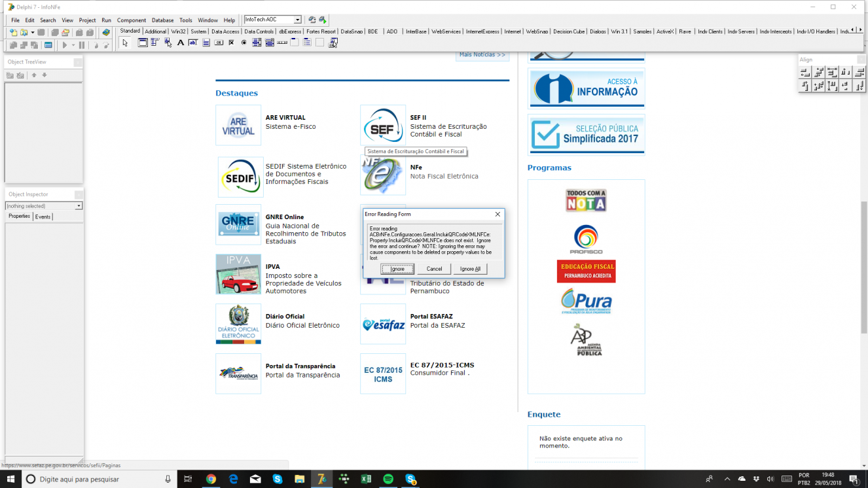
Task: Pick the Panel component icon
Action: pos(320,43)
